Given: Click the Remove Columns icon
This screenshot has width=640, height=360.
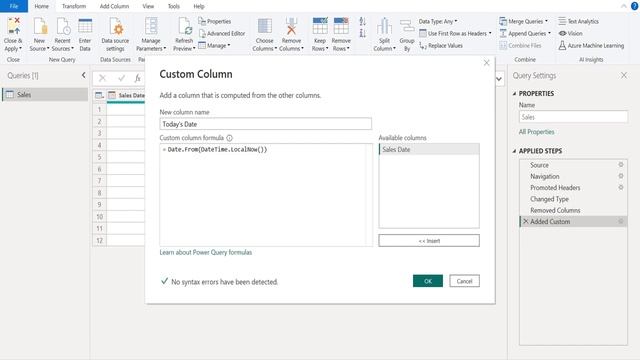Looking at the screenshot, I should coord(291,27).
